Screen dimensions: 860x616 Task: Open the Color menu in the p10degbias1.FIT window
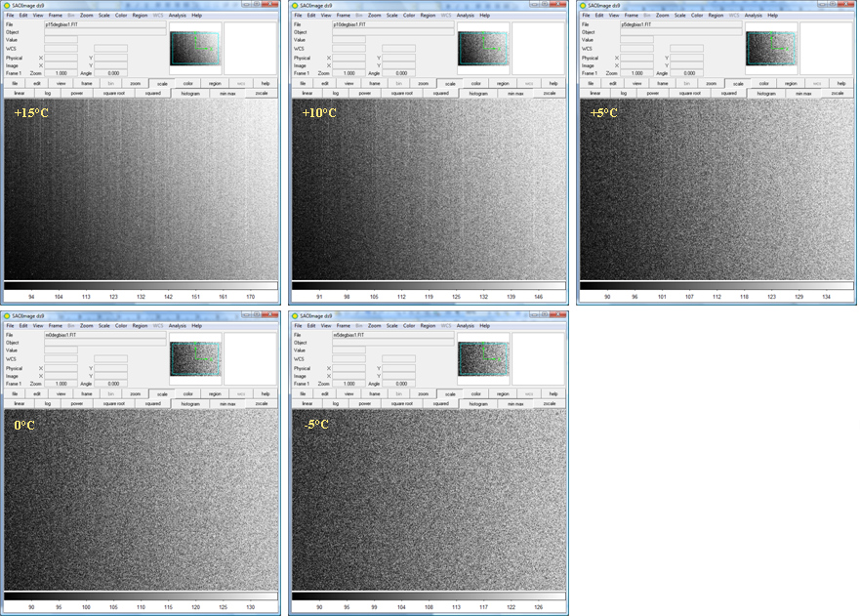pyautogui.click(x=408, y=15)
